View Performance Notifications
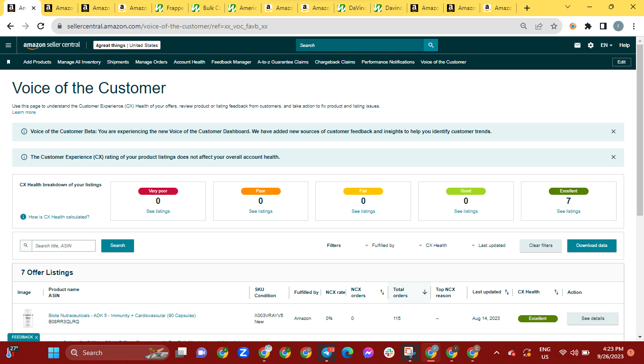Screen dimensions: 644x364 click(388, 62)
